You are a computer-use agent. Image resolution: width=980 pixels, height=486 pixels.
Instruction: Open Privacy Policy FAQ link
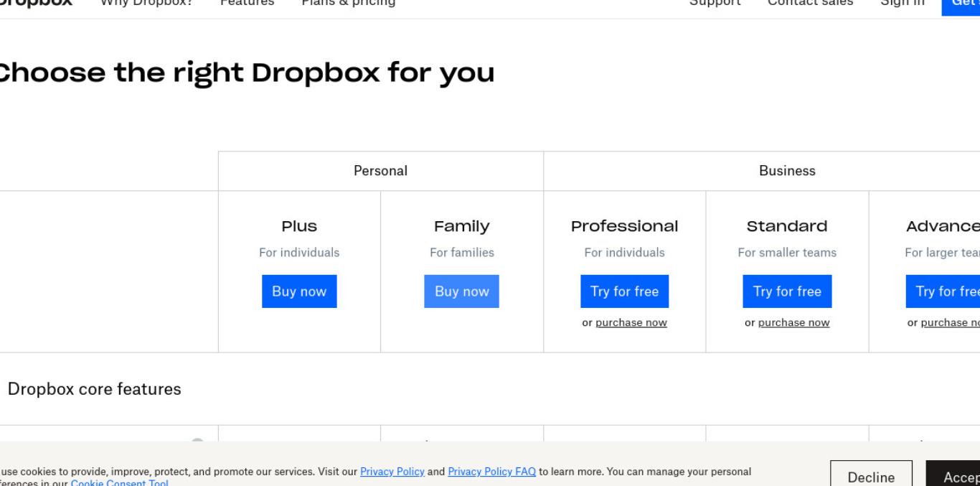coord(492,472)
